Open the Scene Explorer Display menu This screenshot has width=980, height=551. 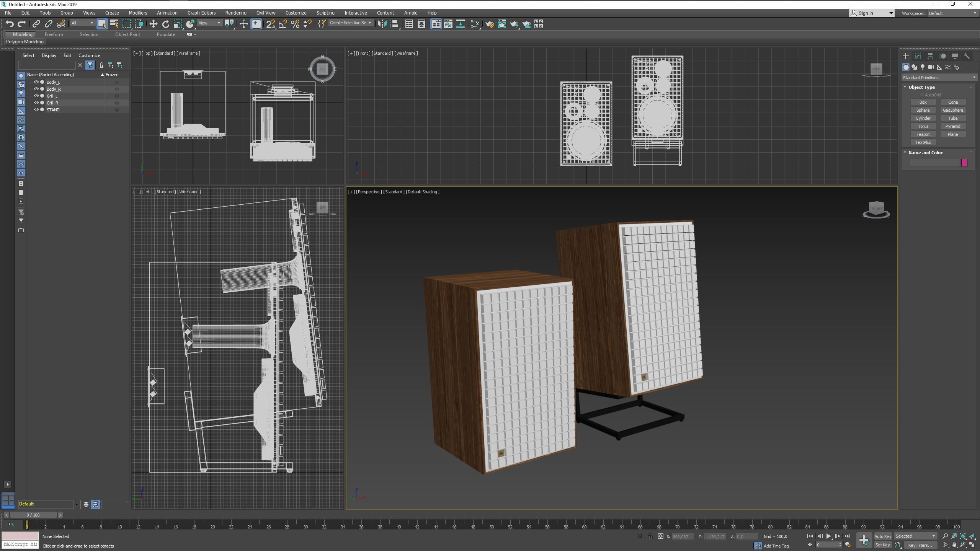pos(49,55)
